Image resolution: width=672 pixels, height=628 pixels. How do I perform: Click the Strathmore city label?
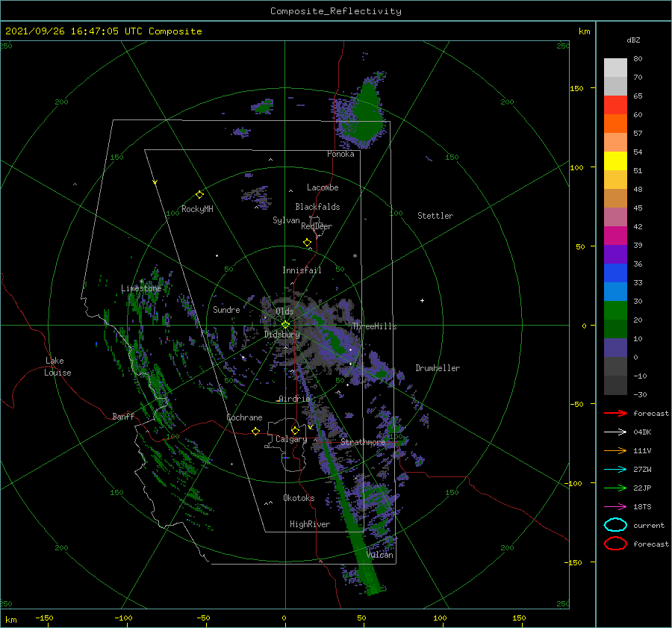point(363,442)
